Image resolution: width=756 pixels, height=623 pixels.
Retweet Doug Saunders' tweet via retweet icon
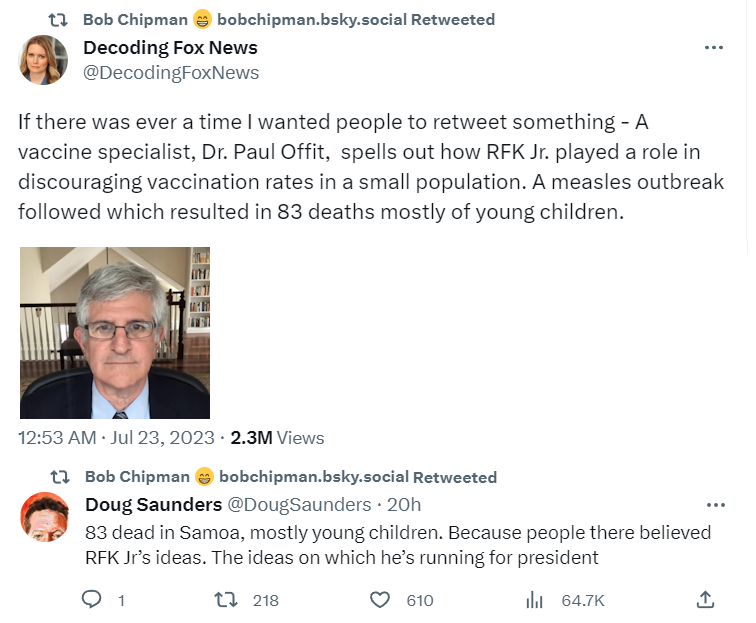(x=226, y=600)
